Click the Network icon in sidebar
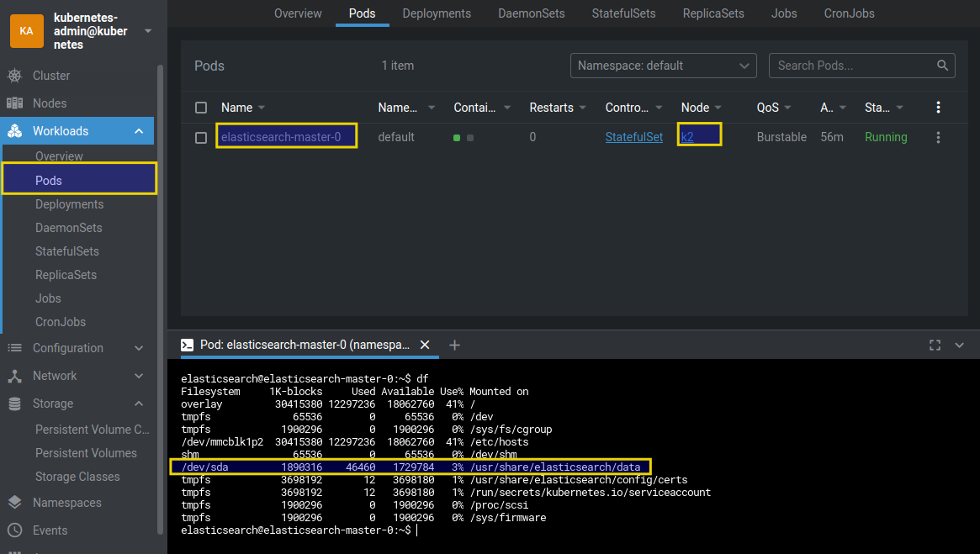 [x=14, y=376]
